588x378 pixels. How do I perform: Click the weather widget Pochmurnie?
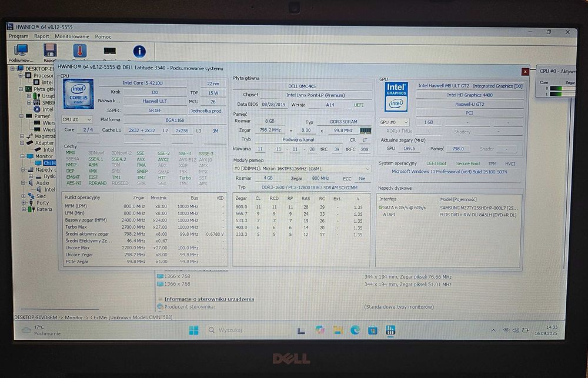coord(41,330)
